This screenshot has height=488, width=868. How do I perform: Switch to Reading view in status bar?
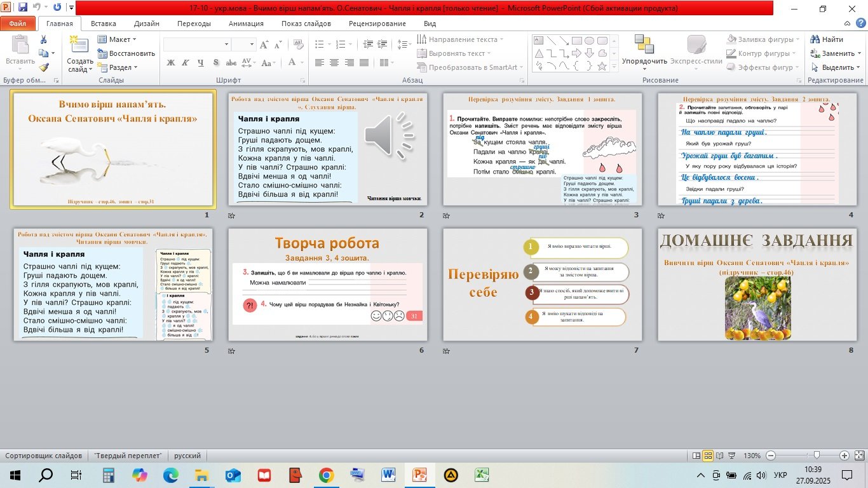(x=719, y=456)
